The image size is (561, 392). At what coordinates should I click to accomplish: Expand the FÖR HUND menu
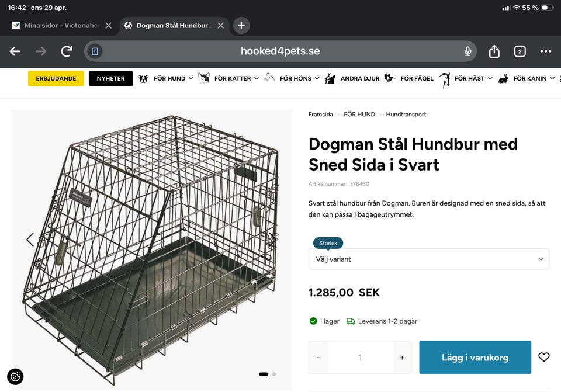(174, 78)
